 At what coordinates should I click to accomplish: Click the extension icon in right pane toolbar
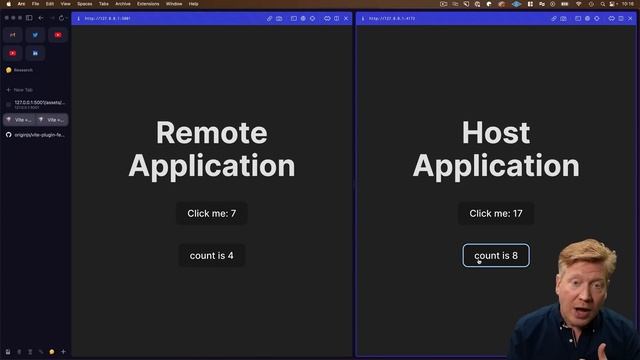597,18
